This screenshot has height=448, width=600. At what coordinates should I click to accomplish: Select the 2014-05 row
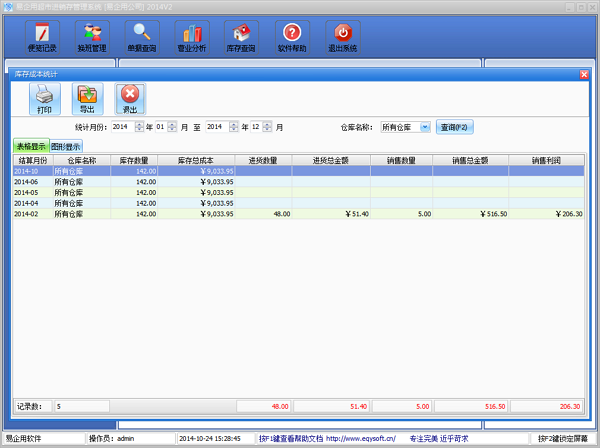pos(298,192)
